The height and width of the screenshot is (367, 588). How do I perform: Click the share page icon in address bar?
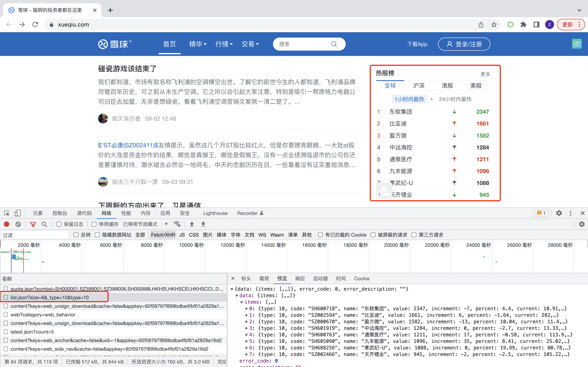click(481, 24)
